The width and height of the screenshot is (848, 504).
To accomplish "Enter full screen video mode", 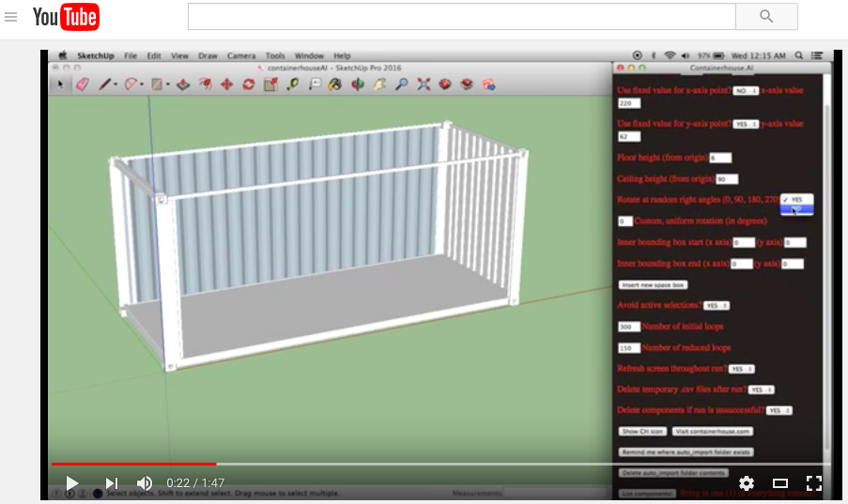I will click(x=814, y=483).
